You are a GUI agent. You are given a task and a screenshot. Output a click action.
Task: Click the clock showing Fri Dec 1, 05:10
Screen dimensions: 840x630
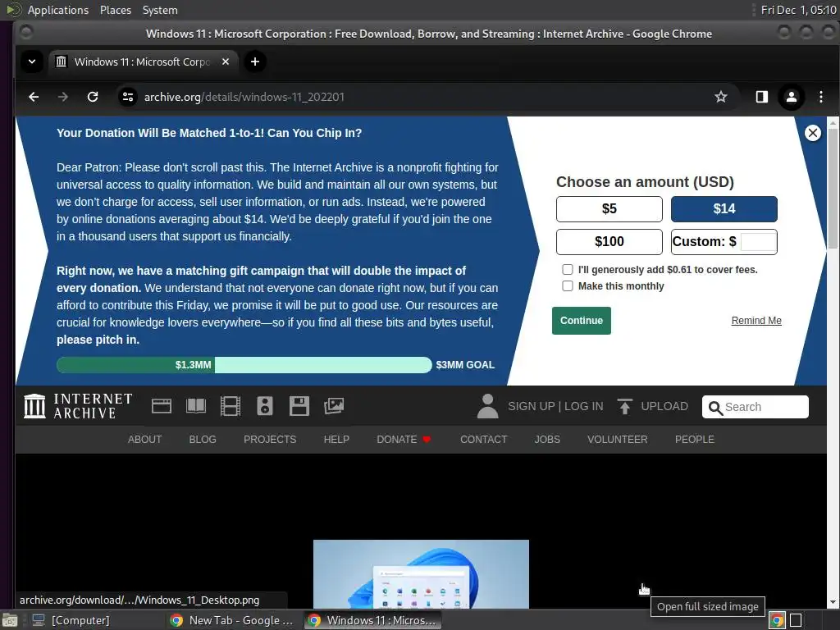(798, 10)
